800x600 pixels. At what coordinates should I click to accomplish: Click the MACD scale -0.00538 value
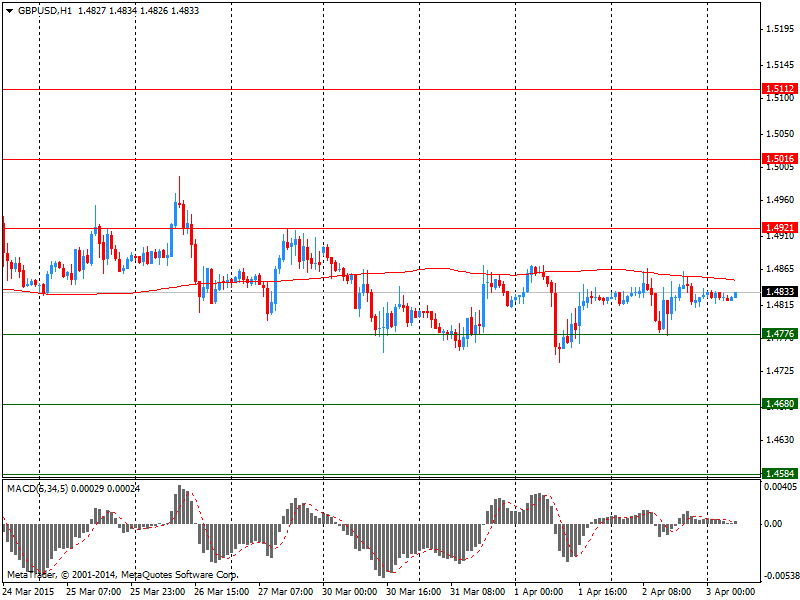781,576
